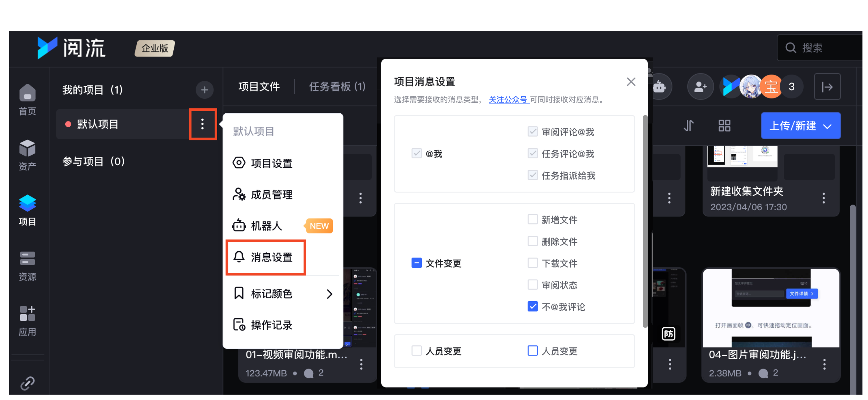Screen dimensions: 868x400
Task: Click the 企业版 badge
Action: (x=155, y=48)
